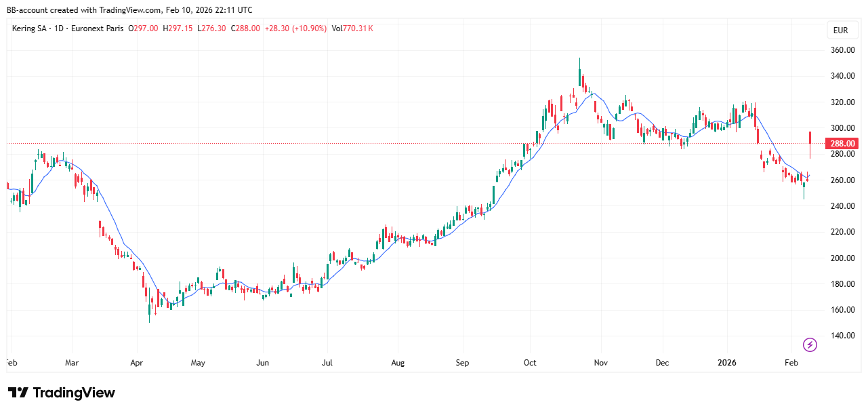
Task: Select the Apr marker on time axis
Action: point(136,363)
